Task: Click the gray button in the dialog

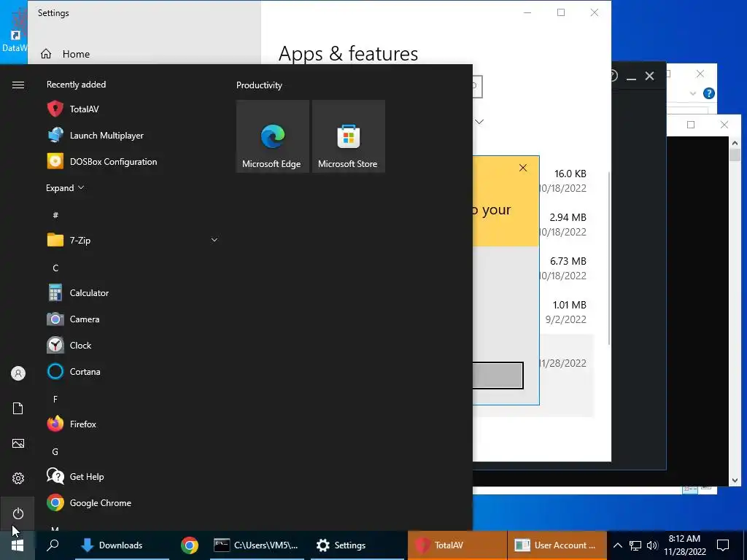Action: tap(498, 376)
